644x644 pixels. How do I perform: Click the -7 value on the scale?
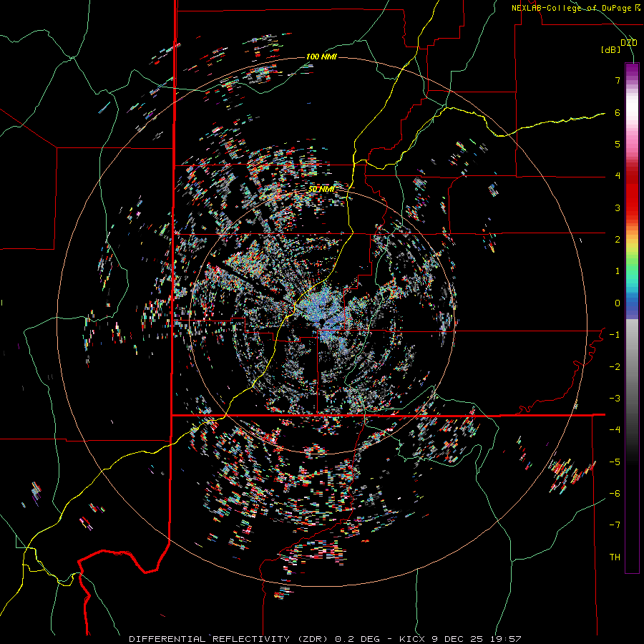pos(615,525)
